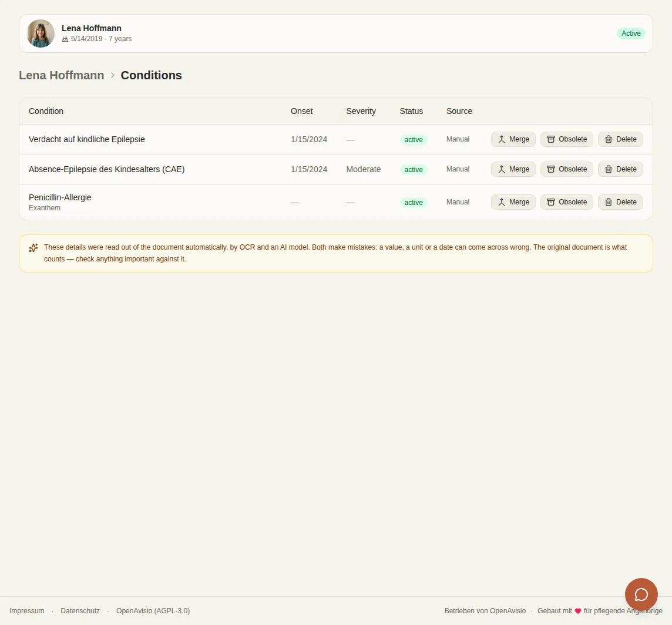The width and height of the screenshot is (672, 625).
Task: Merge Verdacht auf kindliche Epilepsie condition
Action: (x=513, y=139)
